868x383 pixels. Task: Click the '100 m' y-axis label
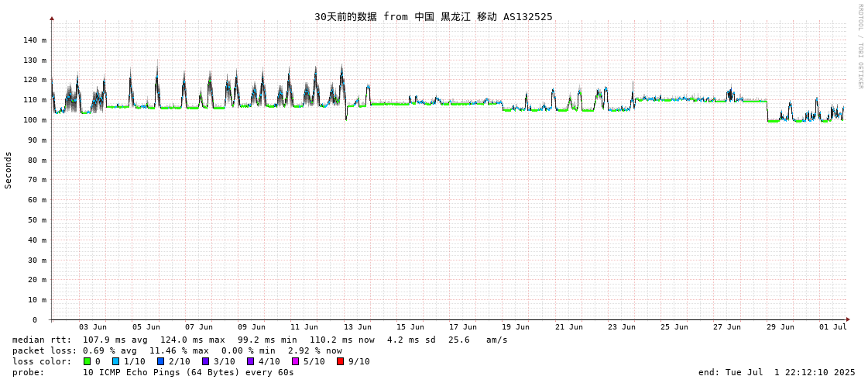coord(36,119)
